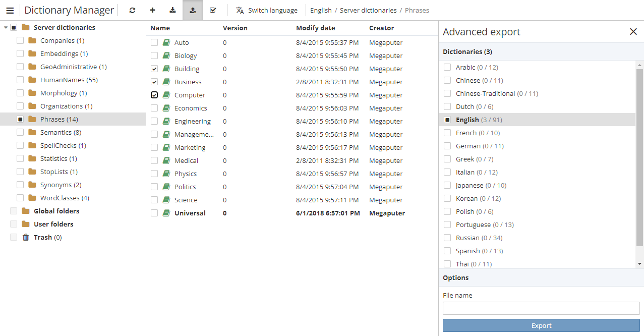Click the highlighted upload/export toolbar icon
This screenshot has width=644, height=336.
point(192,10)
